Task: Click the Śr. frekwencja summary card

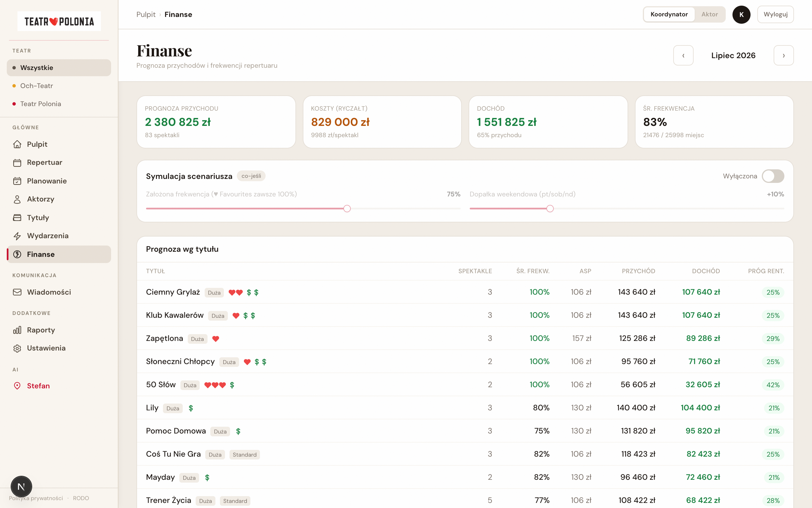Action: tap(714, 122)
